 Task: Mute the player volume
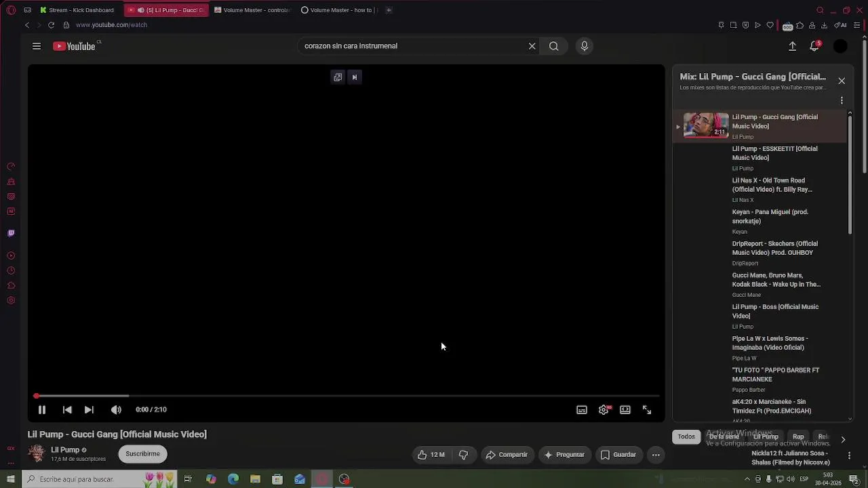tap(116, 409)
